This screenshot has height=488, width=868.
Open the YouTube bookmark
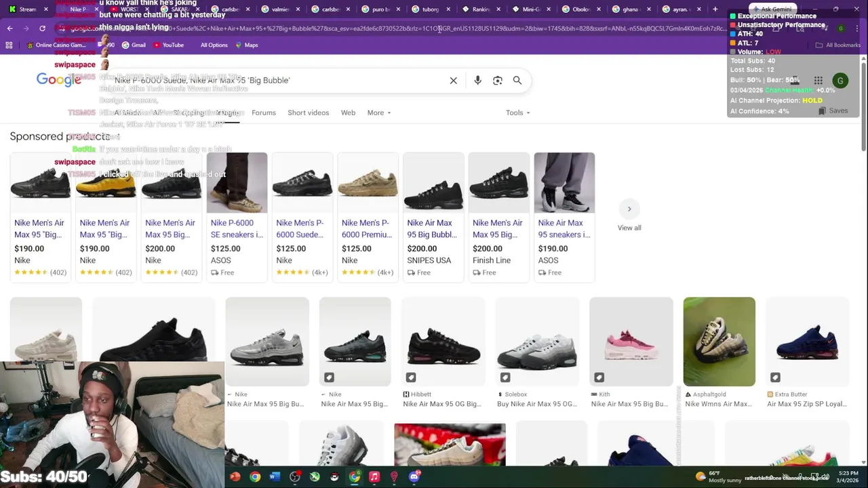click(168, 45)
